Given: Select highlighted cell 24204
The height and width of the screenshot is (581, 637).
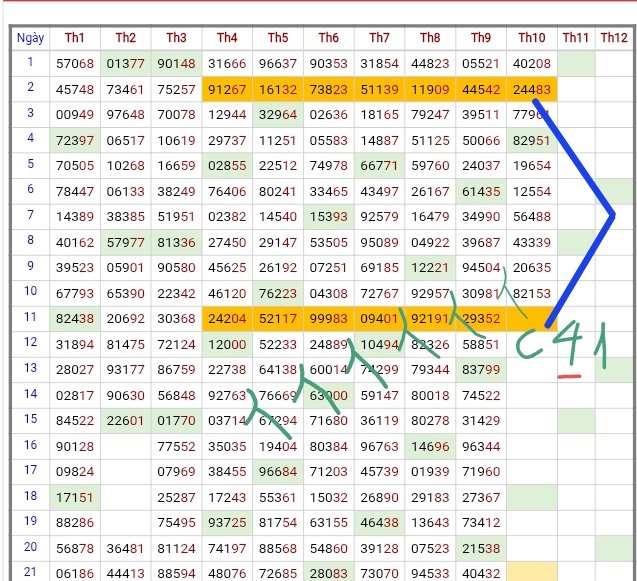Looking at the screenshot, I should click(x=227, y=319).
